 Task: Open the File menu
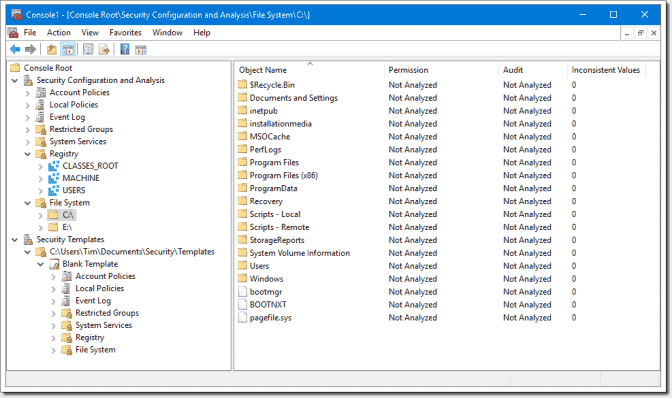[x=30, y=33]
